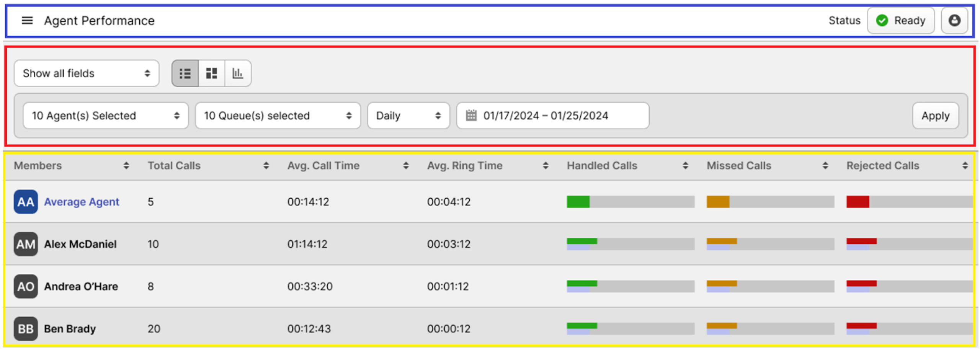Sort by Missed Calls arrows

pyautogui.click(x=825, y=165)
